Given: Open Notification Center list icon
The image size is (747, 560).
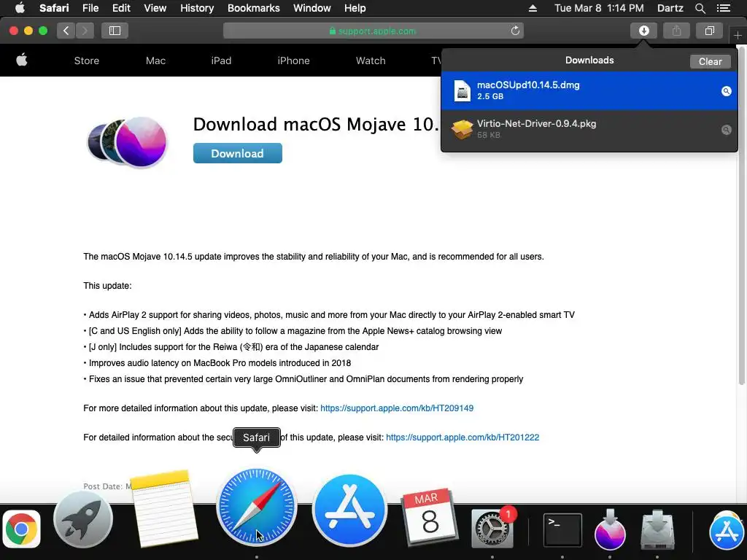Looking at the screenshot, I should (724, 8).
